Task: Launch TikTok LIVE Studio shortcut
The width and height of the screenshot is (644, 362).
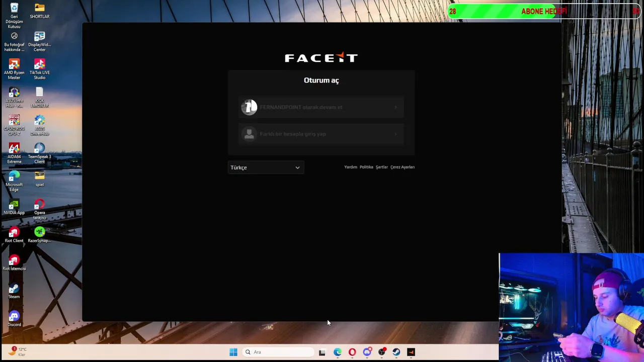Action: point(39,70)
